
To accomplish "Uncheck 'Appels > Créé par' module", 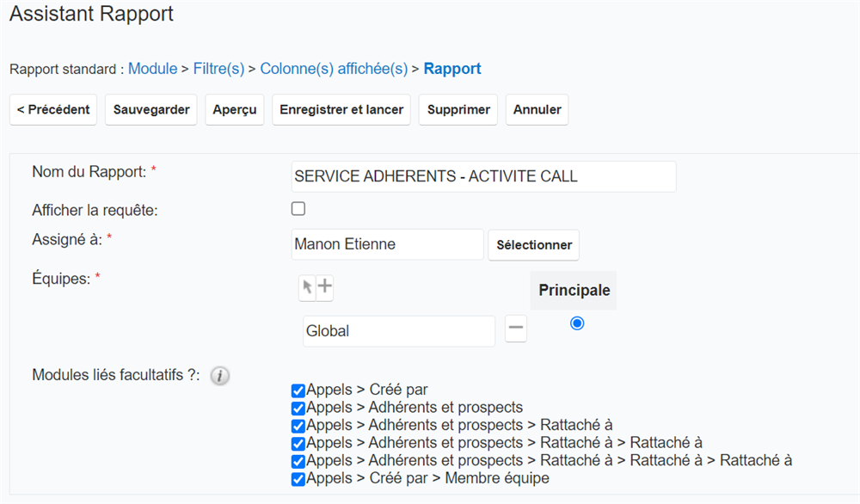I will pos(298,390).
